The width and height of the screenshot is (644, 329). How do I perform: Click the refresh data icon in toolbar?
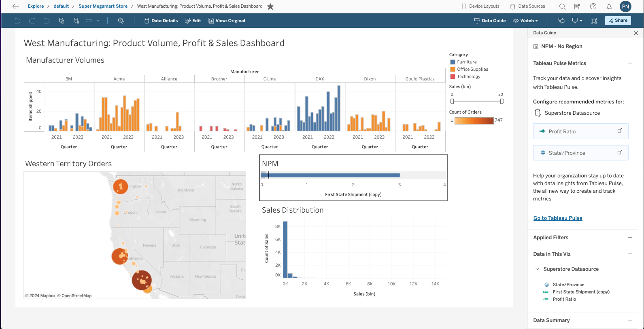(x=62, y=21)
